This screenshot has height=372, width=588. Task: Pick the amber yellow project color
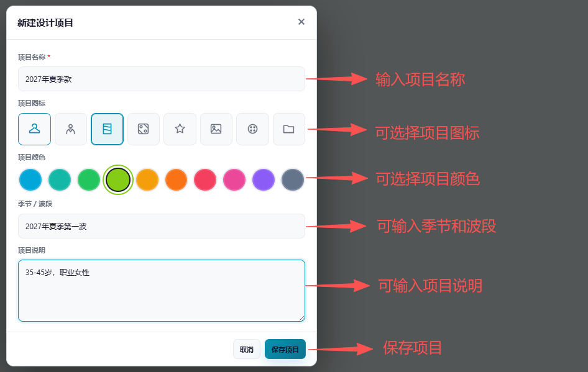point(147,180)
